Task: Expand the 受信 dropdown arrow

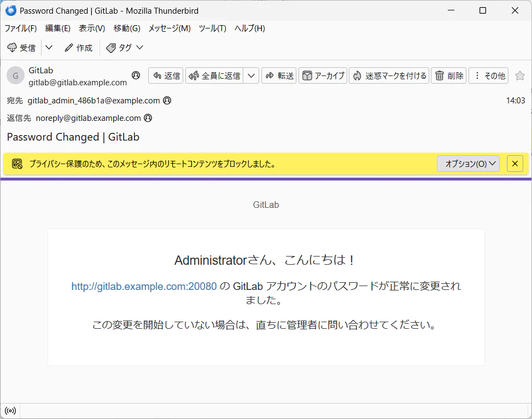Action: pos(49,48)
